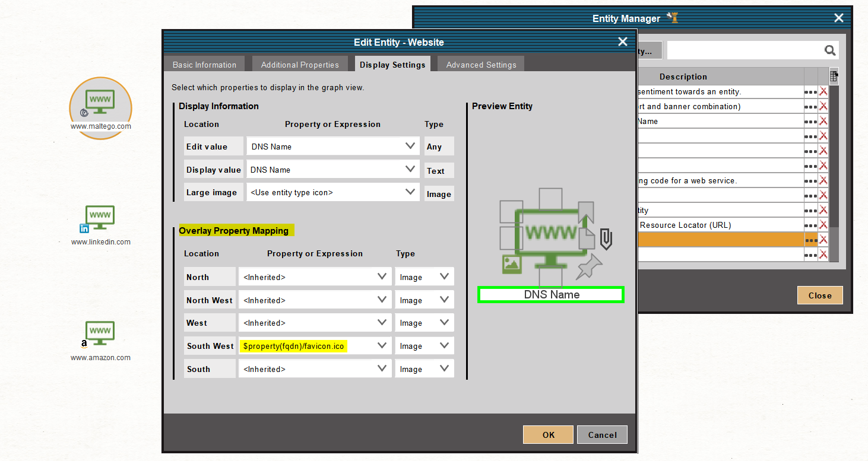The image size is (868, 461).
Task: Delete the 'sentiment towards an entity' row with red X
Action: point(823,92)
